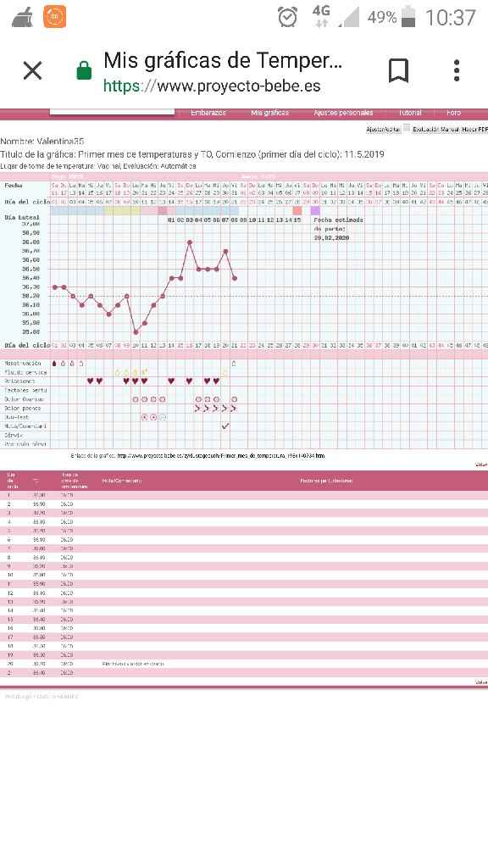488x868 pixels.
Task: Tap the orange app notification icon
Action: click(x=55, y=17)
